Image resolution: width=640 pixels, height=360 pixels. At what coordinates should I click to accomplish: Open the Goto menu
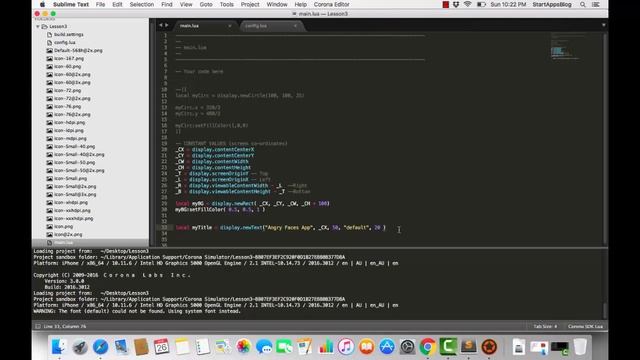click(x=206, y=4)
